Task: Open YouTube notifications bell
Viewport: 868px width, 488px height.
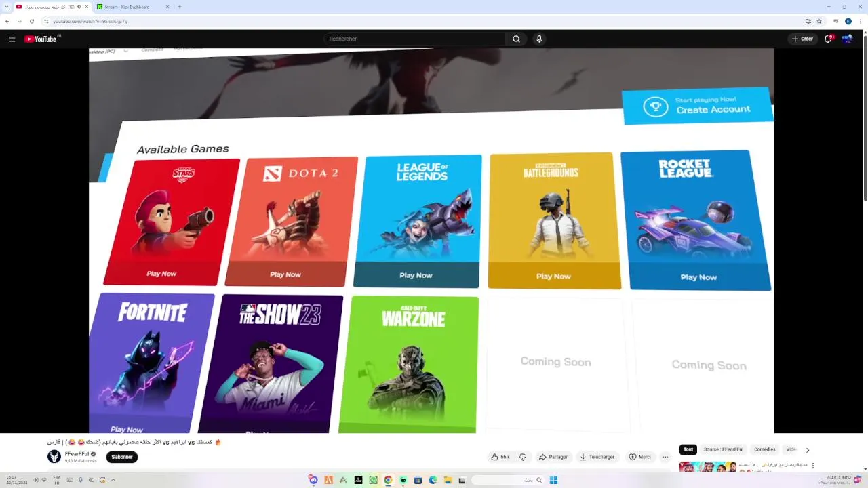Action: [x=827, y=39]
